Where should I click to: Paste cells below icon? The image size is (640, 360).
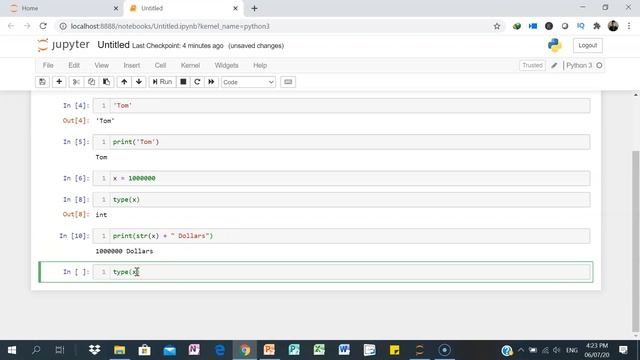107,82
